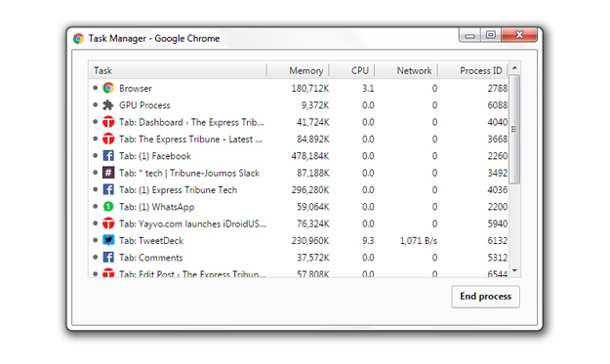The image size is (610, 364).
Task: Click process ID 6088
Action: point(498,105)
